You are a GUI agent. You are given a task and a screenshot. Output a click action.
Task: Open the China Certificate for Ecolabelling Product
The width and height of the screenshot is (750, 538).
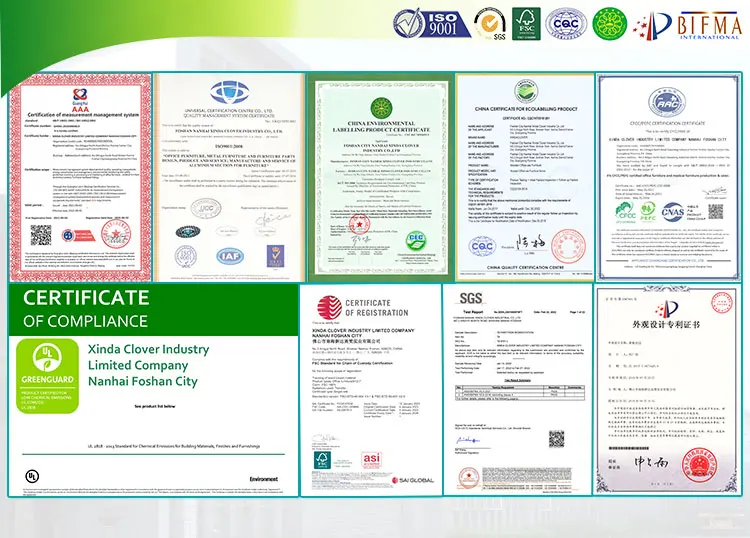[x=525, y=177]
